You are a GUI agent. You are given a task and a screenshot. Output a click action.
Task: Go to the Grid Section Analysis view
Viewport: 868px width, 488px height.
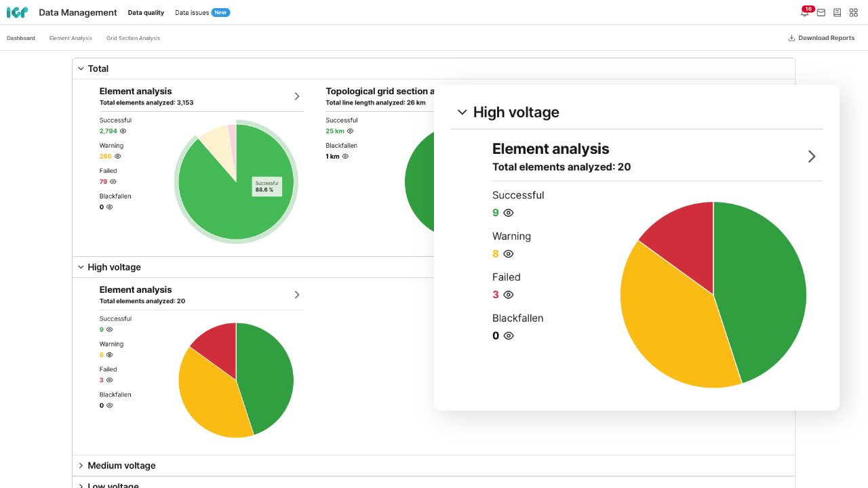click(133, 38)
